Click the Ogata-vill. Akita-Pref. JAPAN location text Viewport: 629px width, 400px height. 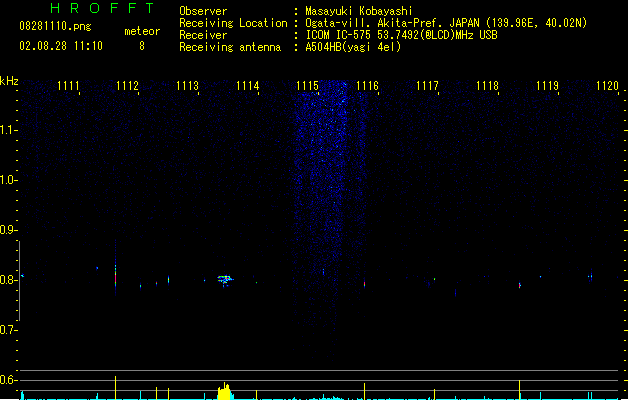pyautogui.click(x=446, y=23)
